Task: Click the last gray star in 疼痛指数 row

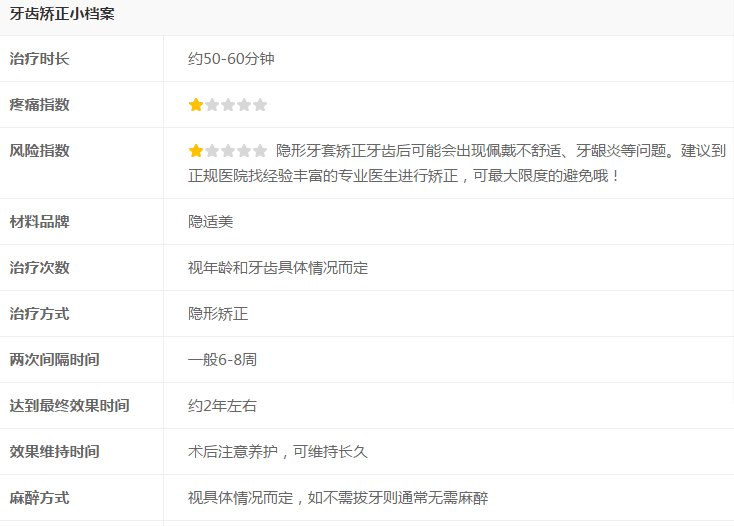Action: [260, 104]
